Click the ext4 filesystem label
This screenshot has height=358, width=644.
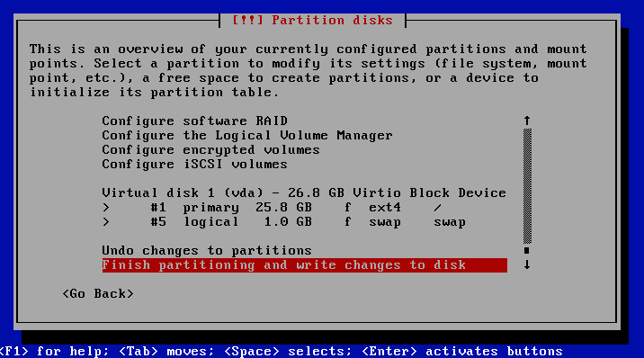384,207
